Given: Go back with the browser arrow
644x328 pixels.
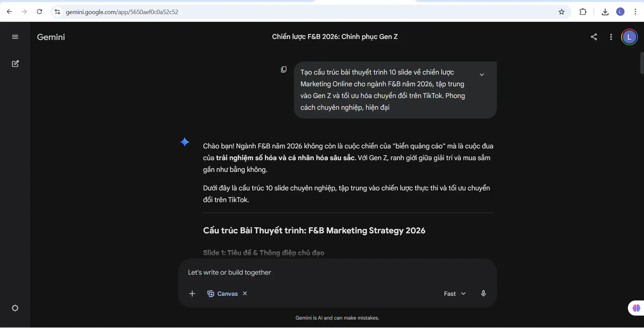Looking at the screenshot, I should (x=9, y=12).
